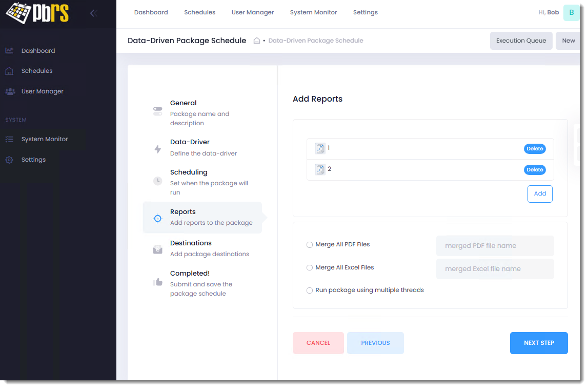
Task: Enable Merge All PDF Files option
Action: (310, 245)
